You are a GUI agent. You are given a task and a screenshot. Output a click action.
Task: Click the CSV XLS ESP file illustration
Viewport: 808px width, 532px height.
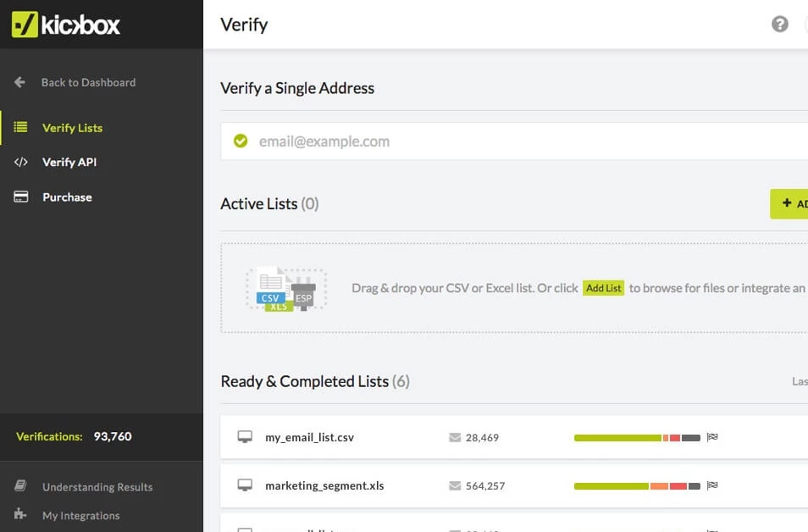pos(285,289)
